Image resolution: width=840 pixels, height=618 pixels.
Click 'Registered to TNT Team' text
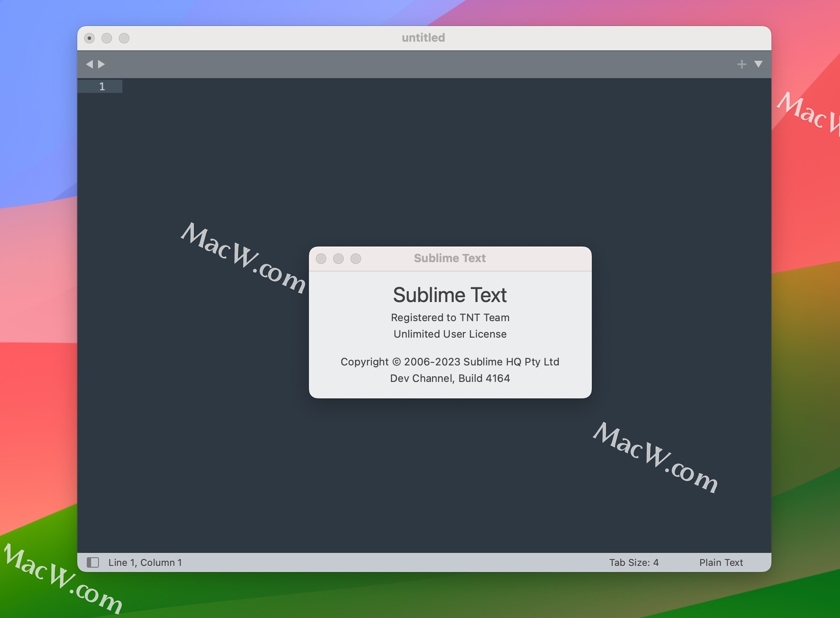[450, 317]
